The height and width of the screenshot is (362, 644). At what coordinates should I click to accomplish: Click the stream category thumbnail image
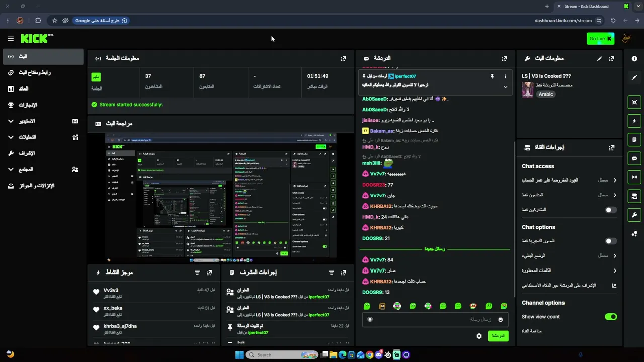[527, 90]
